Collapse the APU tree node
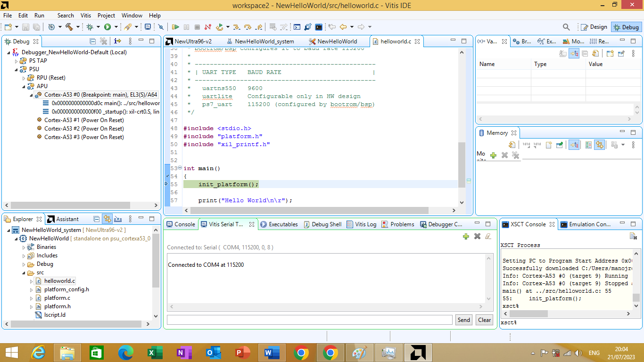This screenshot has height=362, width=644. tap(24, 86)
